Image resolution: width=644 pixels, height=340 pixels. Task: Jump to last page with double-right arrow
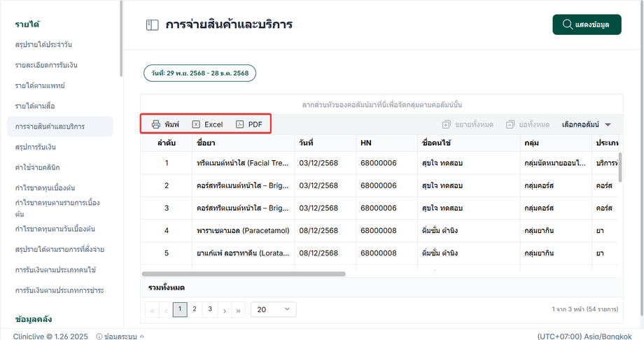[238, 310]
